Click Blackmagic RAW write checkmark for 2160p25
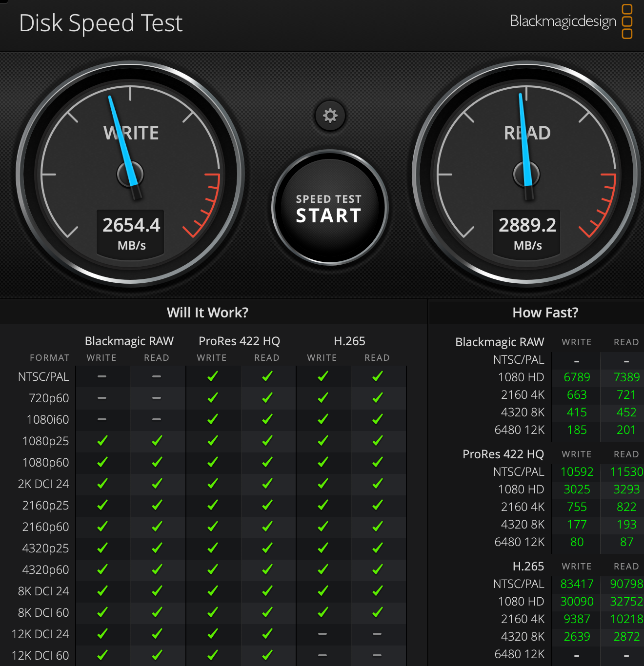Viewport: 644px width, 666px height. point(102,505)
